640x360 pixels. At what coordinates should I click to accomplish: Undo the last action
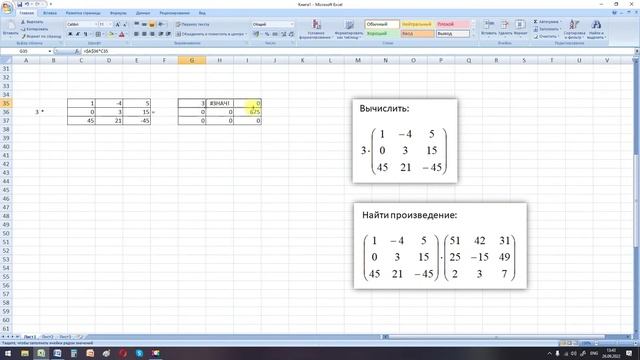point(27,4)
